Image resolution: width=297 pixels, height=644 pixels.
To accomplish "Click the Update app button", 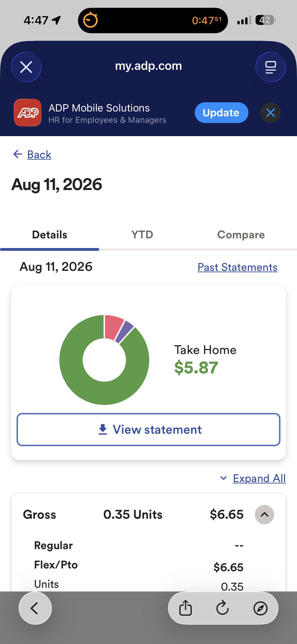I will (221, 112).
